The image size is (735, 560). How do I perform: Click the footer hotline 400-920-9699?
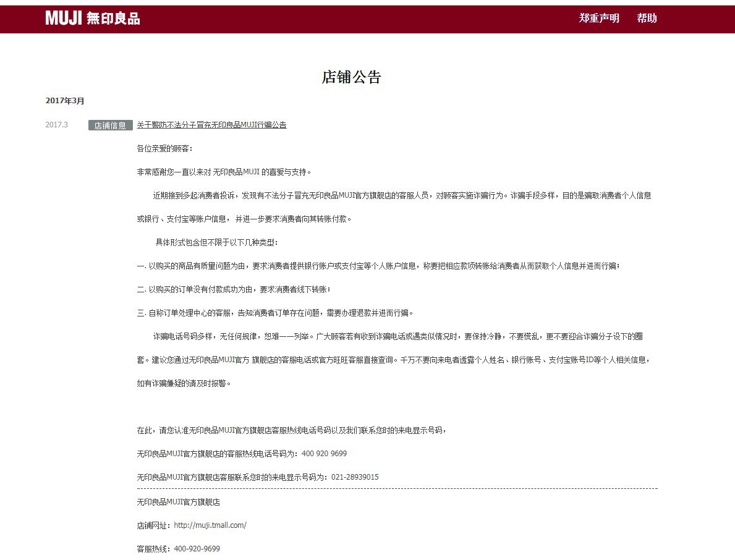coord(197,549)
